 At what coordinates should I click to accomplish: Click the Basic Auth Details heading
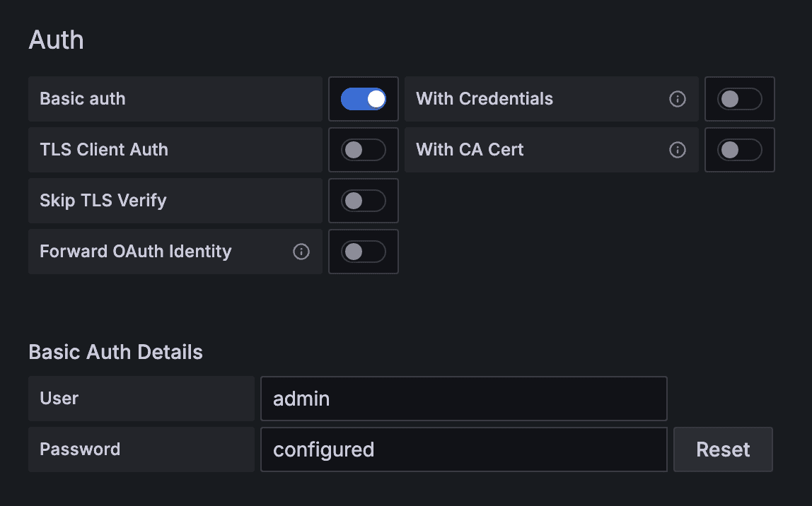point(115,352)
